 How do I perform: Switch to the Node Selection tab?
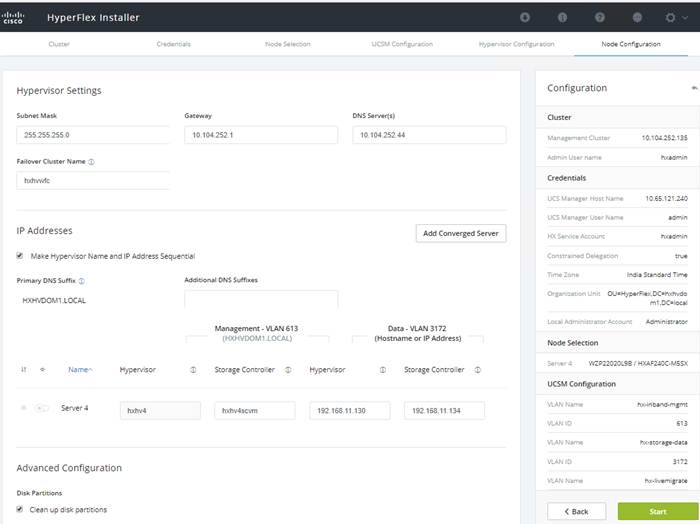(288, 44)
